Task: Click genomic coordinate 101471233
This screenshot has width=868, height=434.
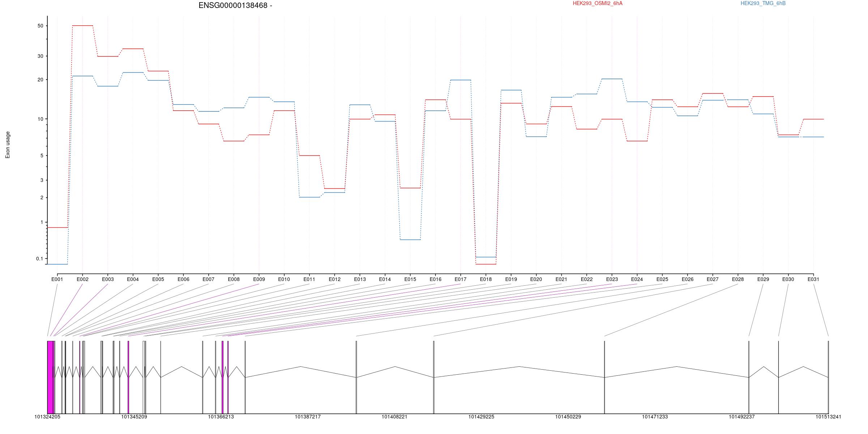Action: pyautogui.click(x=655, y=417)
